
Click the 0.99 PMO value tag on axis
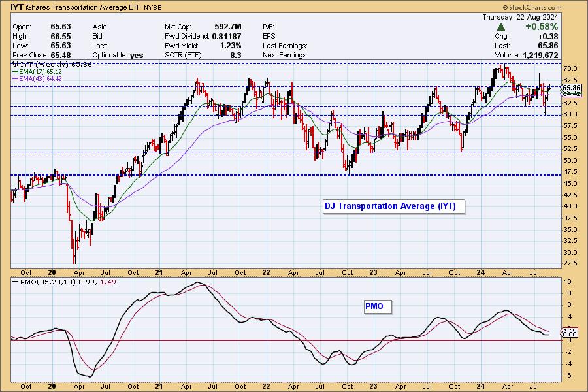pyautogui.click(x=570, y=334)
